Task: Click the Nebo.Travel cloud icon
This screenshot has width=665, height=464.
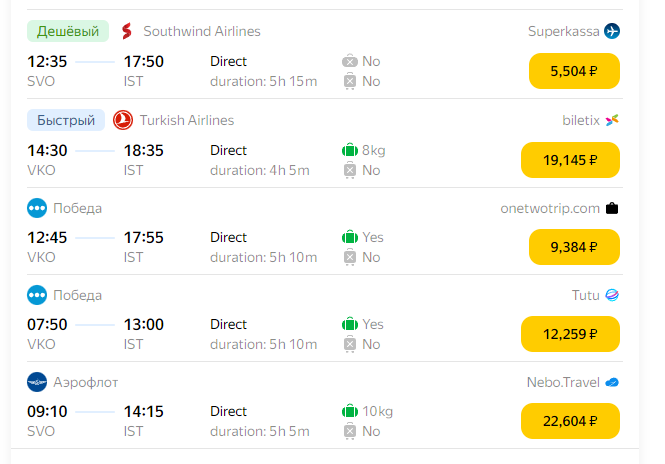Action: tap(612, 383)
